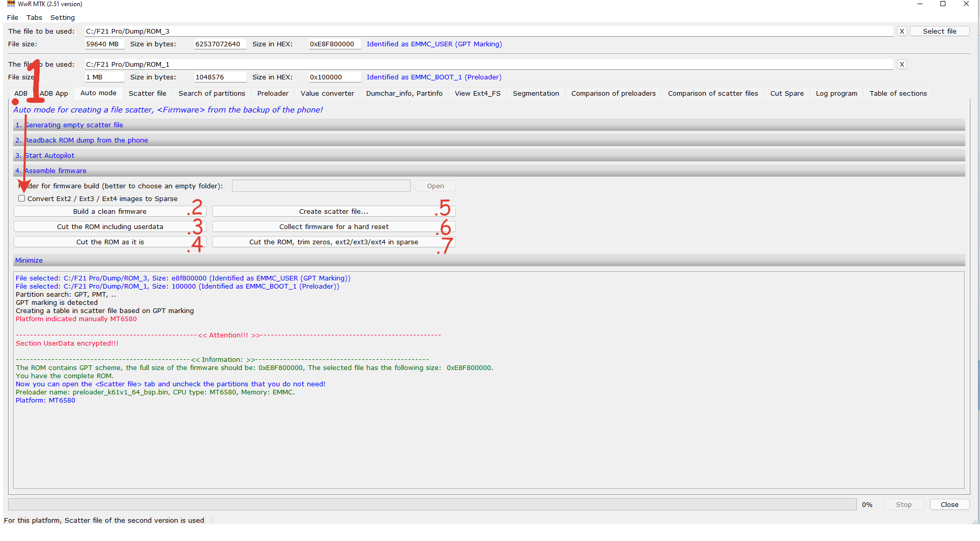Viewport: 980px width, 541px height.
Task: Enable Convert Ext2/Ext3/Ext4 images to Sparse
Action: click(x=21, y=198)
